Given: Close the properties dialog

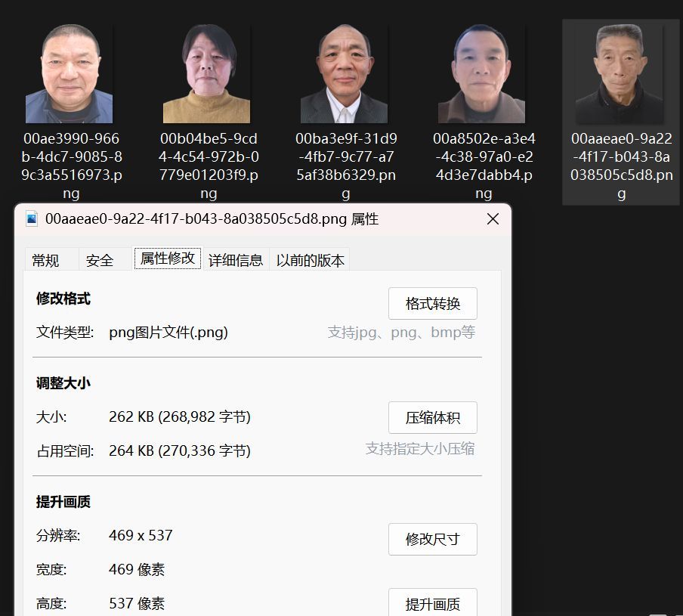Looking at the screenshot, I should 493,218.
